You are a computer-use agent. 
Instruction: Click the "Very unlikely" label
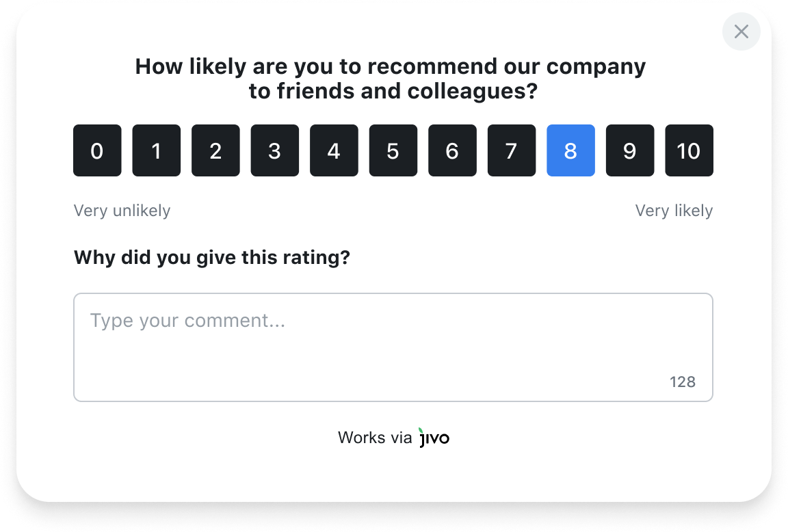(122, 211)
